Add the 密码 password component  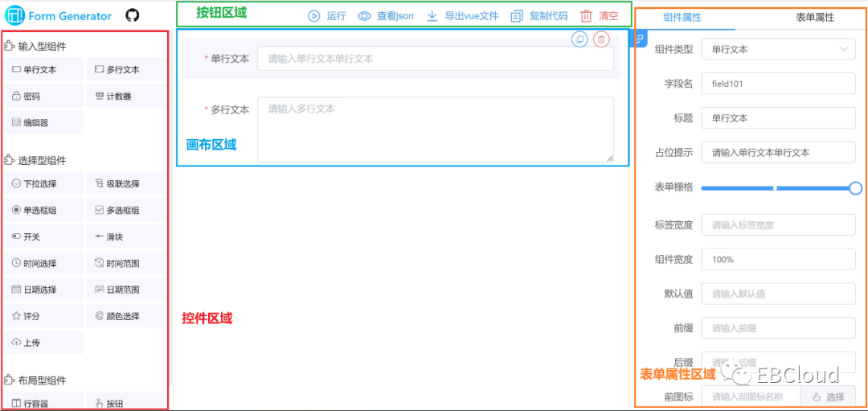point(43,97)
